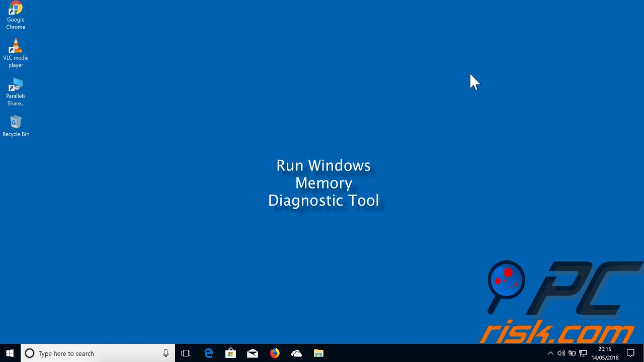Activate the microphone voice search icon

click(166, 353)
